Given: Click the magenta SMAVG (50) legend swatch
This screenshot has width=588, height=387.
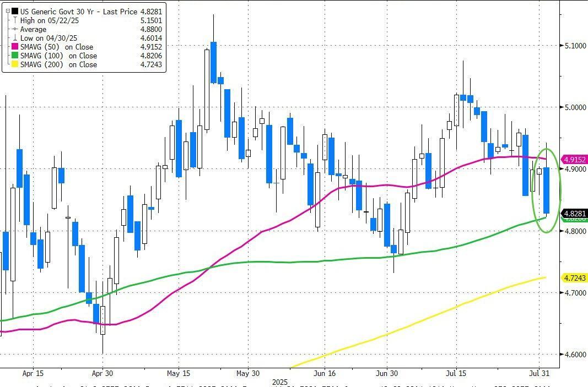Looking at the screenshot, I should tap(14, 47).
